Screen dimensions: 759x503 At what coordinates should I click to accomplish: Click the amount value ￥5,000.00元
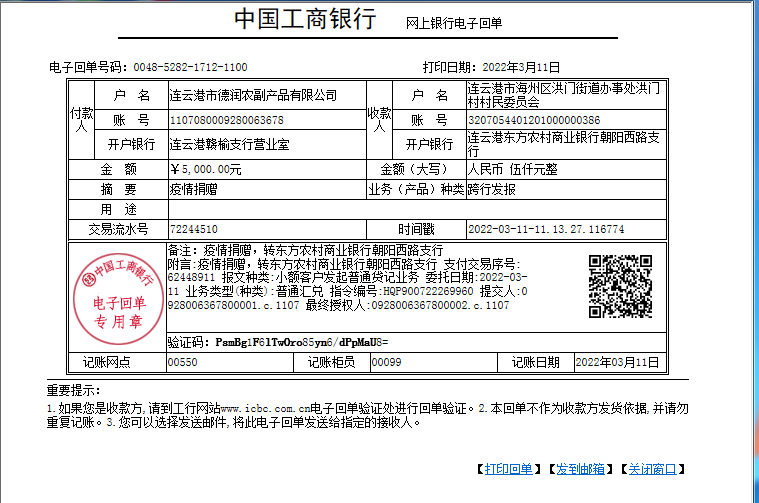[206, 169]
